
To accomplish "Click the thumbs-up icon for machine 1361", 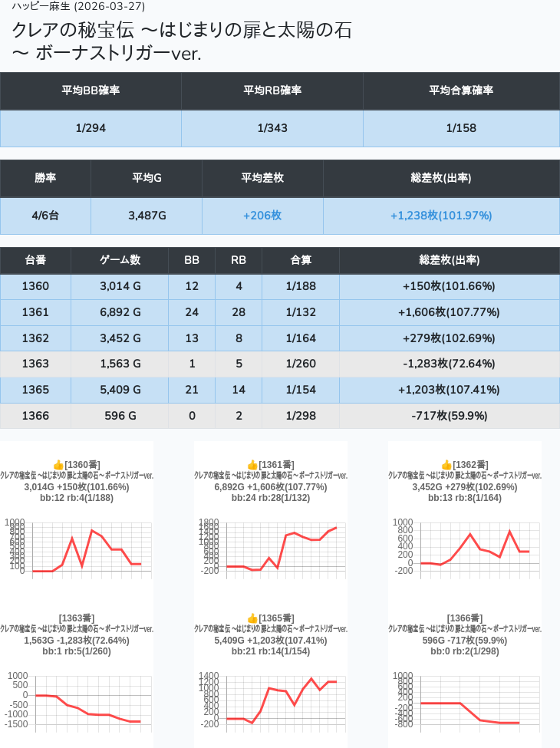I will click(252, 465).
